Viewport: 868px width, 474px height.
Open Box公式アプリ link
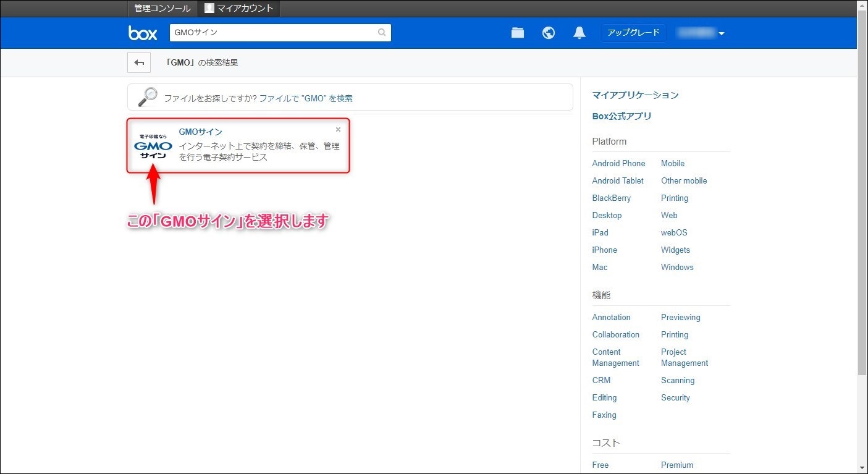click(x=622, y=116)
